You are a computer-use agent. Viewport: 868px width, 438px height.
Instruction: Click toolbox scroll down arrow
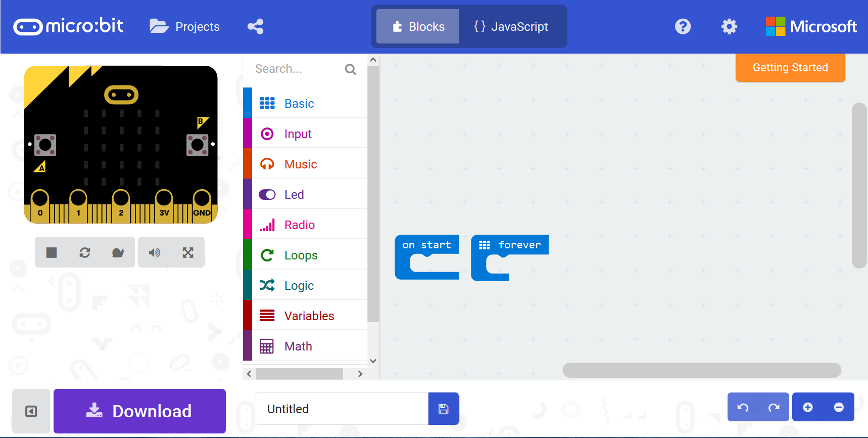pyautogui.click(x=373, y=361)
